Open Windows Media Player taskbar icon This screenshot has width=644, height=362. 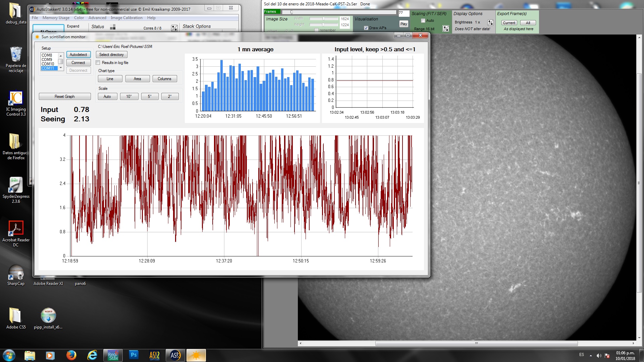pyautogui.click(x=50, y=355)
